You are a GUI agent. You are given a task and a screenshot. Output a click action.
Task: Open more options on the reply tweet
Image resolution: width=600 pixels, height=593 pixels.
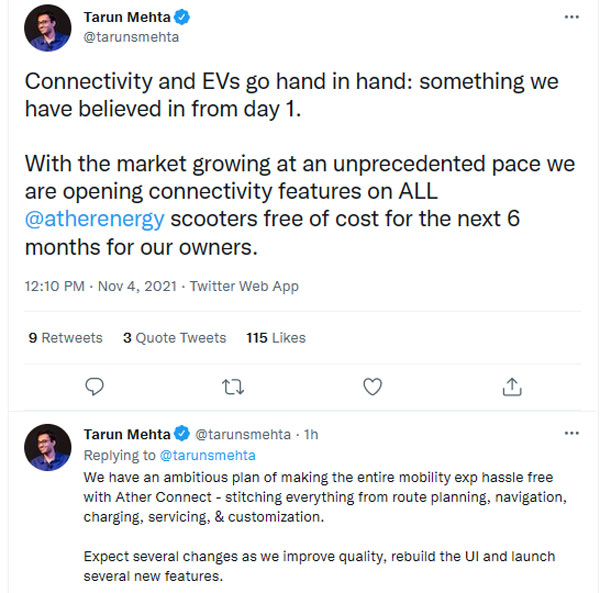(572, 434)
